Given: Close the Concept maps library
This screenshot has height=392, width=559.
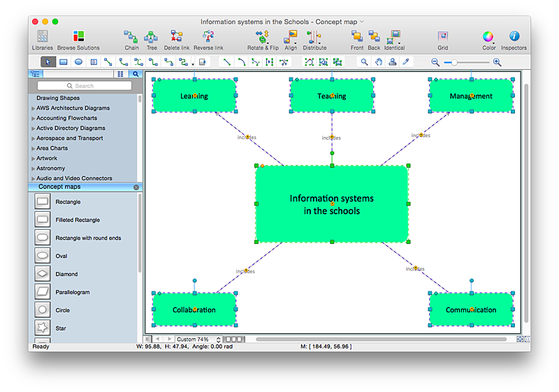Looking at the screenshot, I should [x=136, y=187].
